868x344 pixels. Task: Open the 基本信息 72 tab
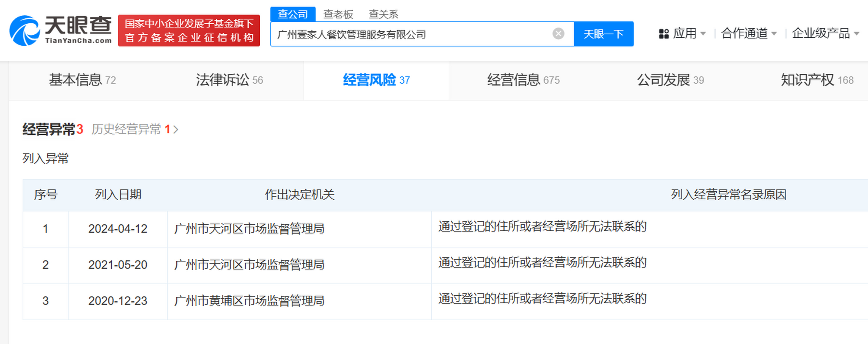[83, 80]
